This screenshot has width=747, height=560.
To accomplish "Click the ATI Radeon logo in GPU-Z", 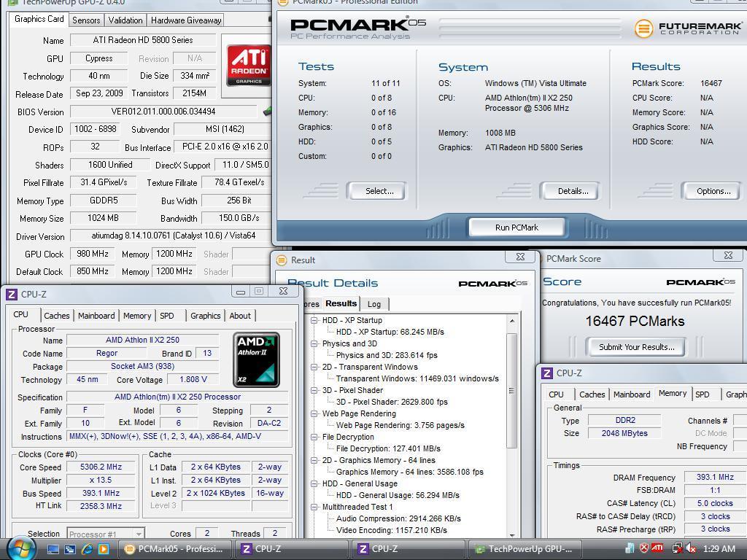I will click(x=248, y=65).
